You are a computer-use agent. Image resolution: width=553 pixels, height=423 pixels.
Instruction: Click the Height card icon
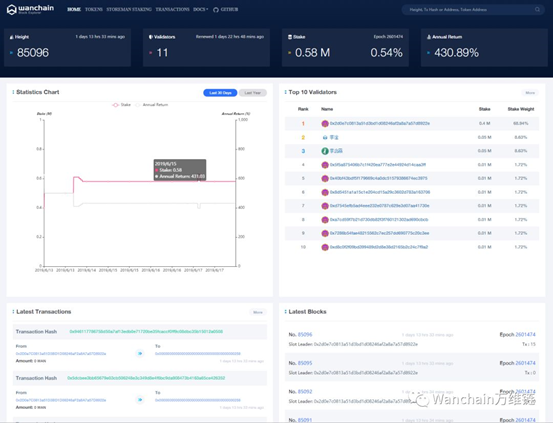click(x=12, y=37)
